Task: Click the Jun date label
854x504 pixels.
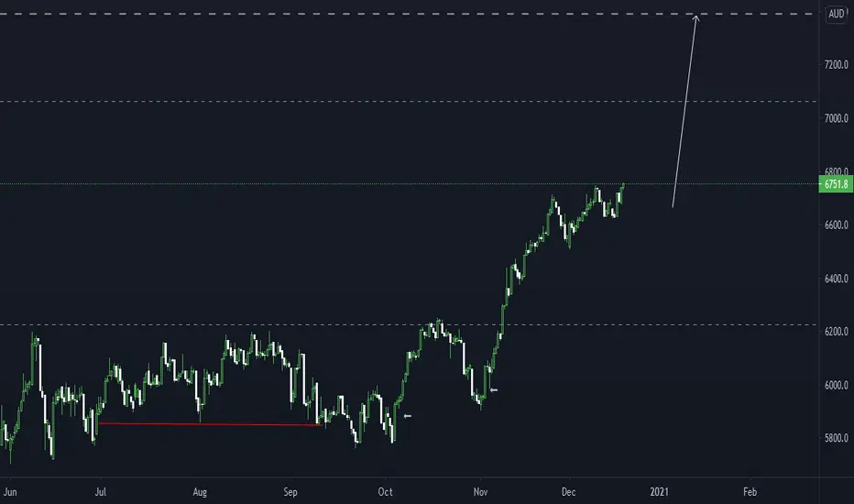Action: (x=10, y=492)
